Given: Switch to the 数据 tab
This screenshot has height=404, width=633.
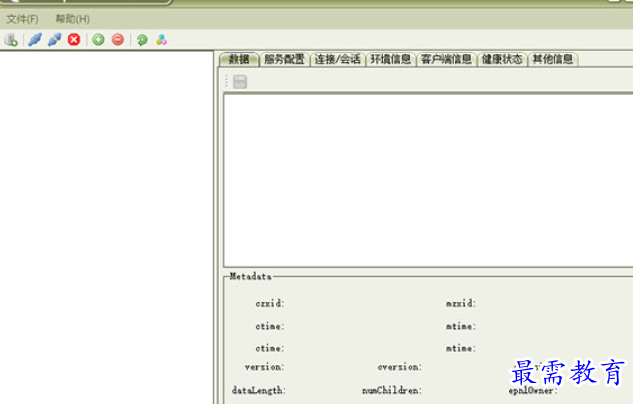Looking at the screenshot, I should pos(238,59).
